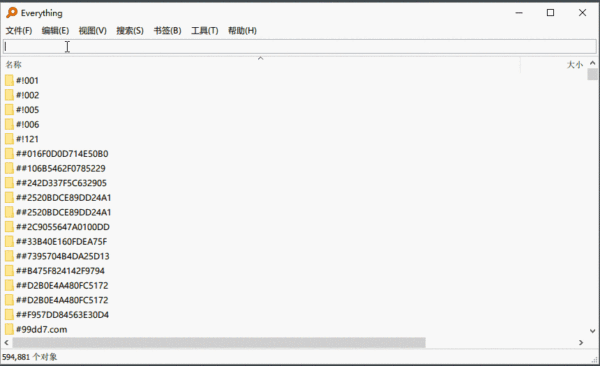
Task: Click folder icon of ##242D337F5C632905
Action: point(9,183)
